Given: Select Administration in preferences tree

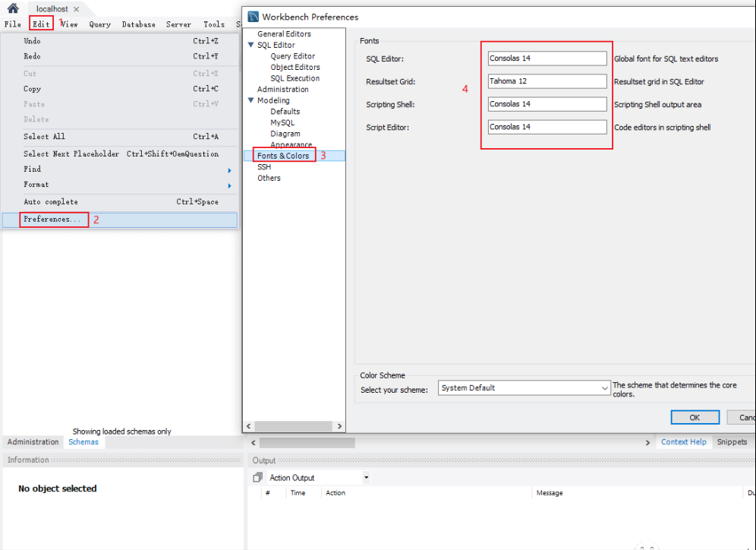Looking at the screenshot, I should tap(282, 89).
